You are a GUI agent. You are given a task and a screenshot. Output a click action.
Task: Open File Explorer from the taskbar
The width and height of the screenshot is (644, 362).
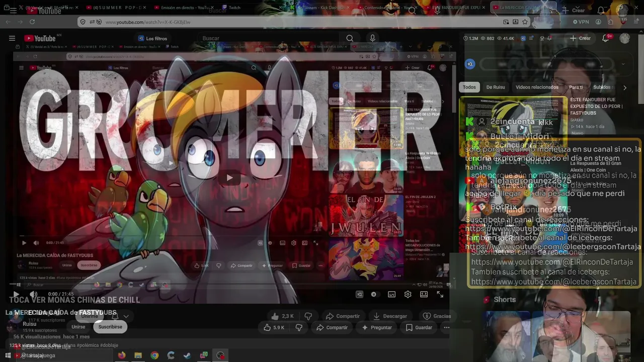138,355
